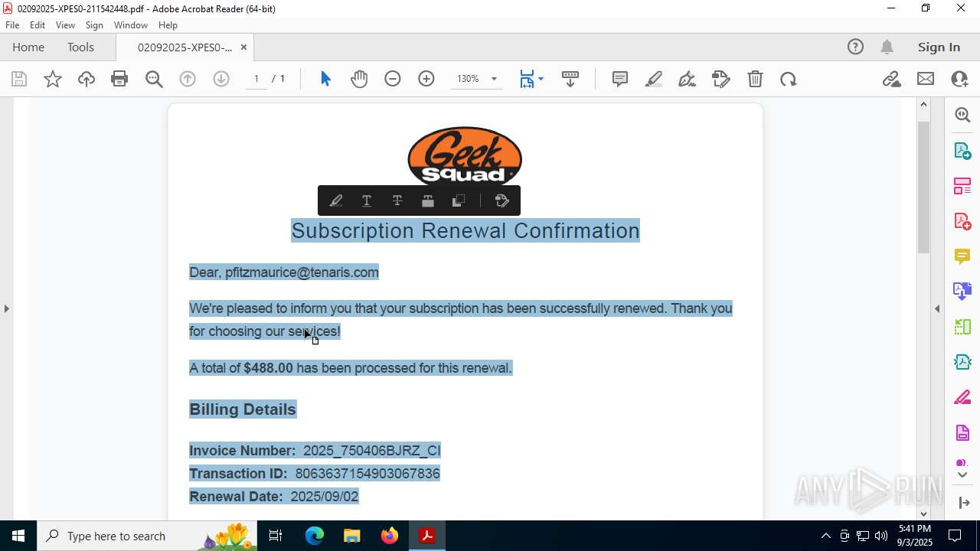Image resolution: width=980 pixels, height=551 pixels.
Task: Click the vertical scrollbar thumb
Action: click(923, 187)
